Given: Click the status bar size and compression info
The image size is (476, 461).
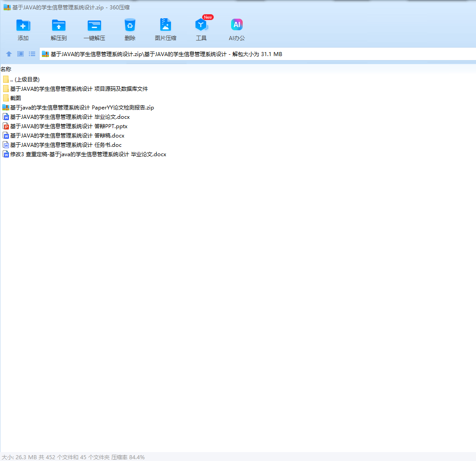Looking at the screenshot, I should 73,457.
